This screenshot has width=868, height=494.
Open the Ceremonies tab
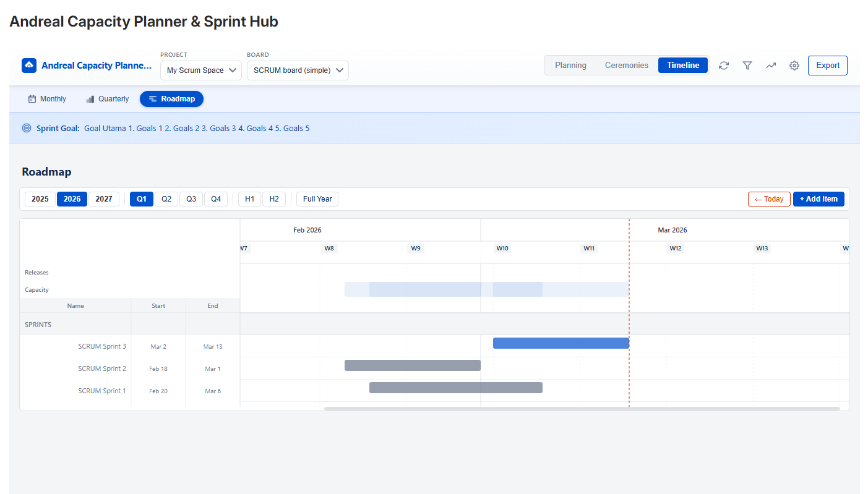(x=627, y=65)
